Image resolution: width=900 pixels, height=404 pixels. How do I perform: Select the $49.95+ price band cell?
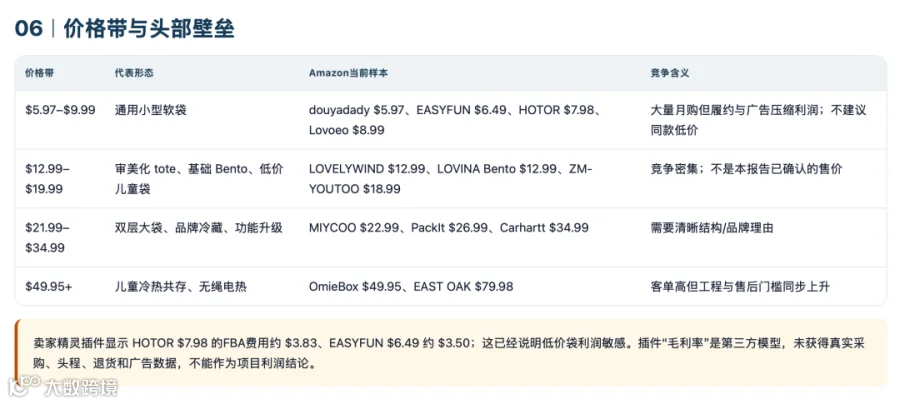click(49, 286)
